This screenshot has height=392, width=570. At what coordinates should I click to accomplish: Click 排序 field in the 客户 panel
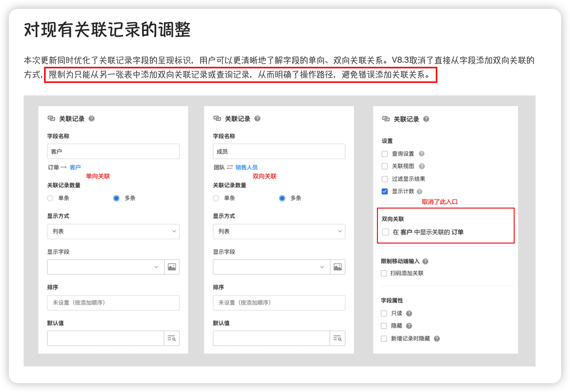113,303
